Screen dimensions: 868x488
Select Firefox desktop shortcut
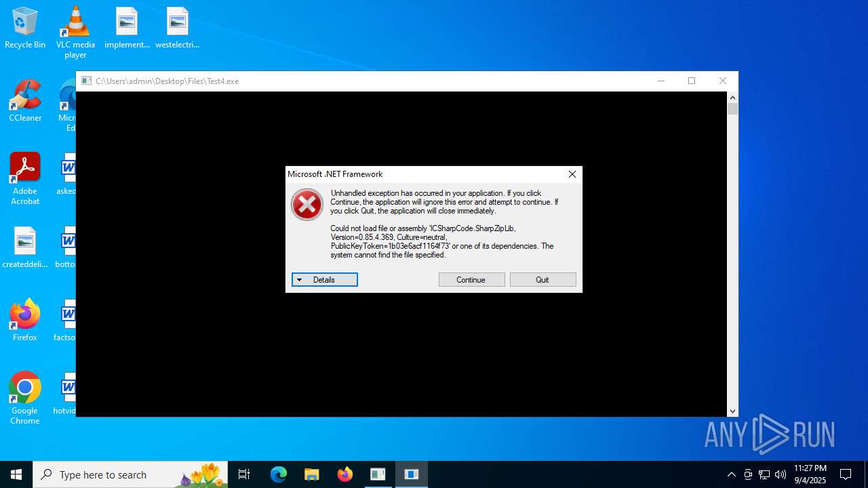click(x=25, y=321)
